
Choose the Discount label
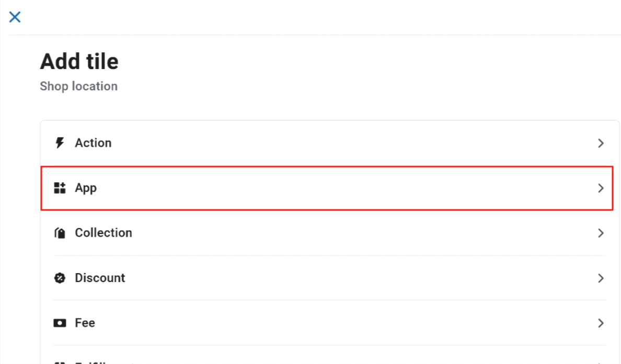coord(100,278)
